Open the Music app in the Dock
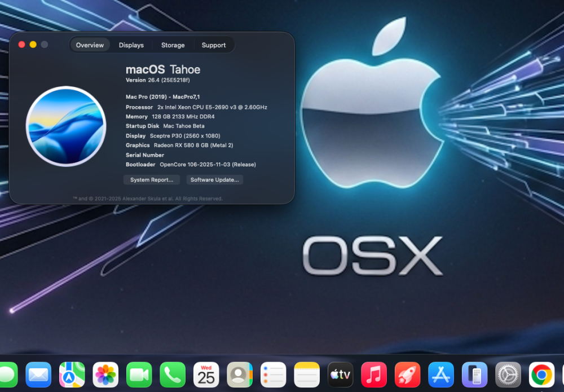 [374, 375]
